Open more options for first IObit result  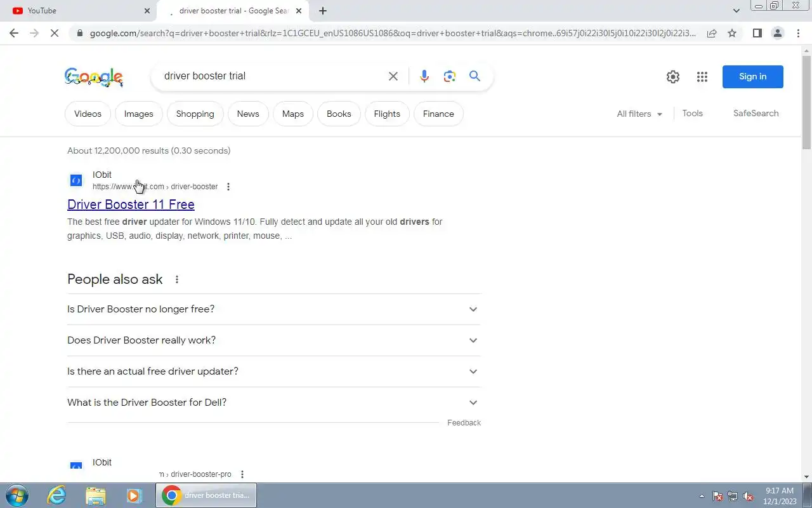(x=228, y=187)
